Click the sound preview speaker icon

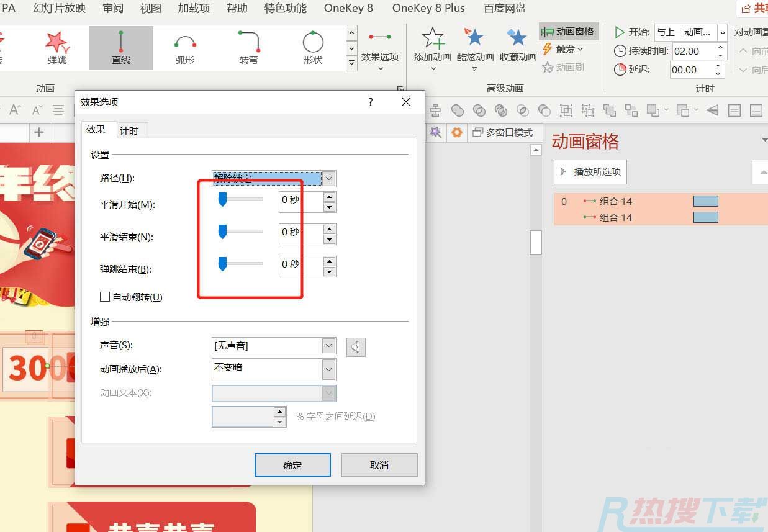click(356, 347)
